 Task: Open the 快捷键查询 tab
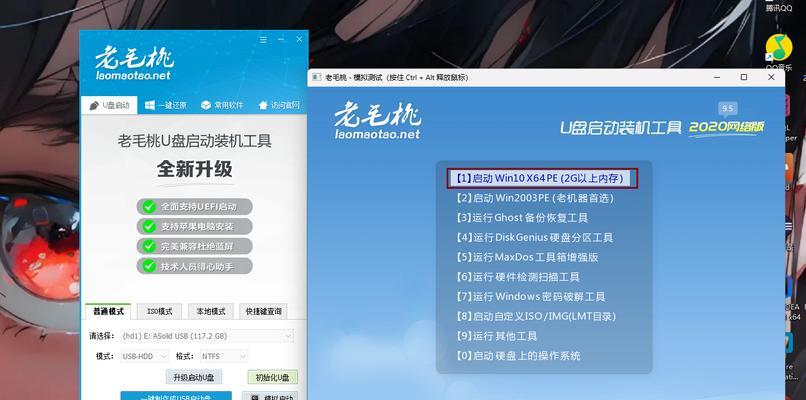[x=263, y=312]
